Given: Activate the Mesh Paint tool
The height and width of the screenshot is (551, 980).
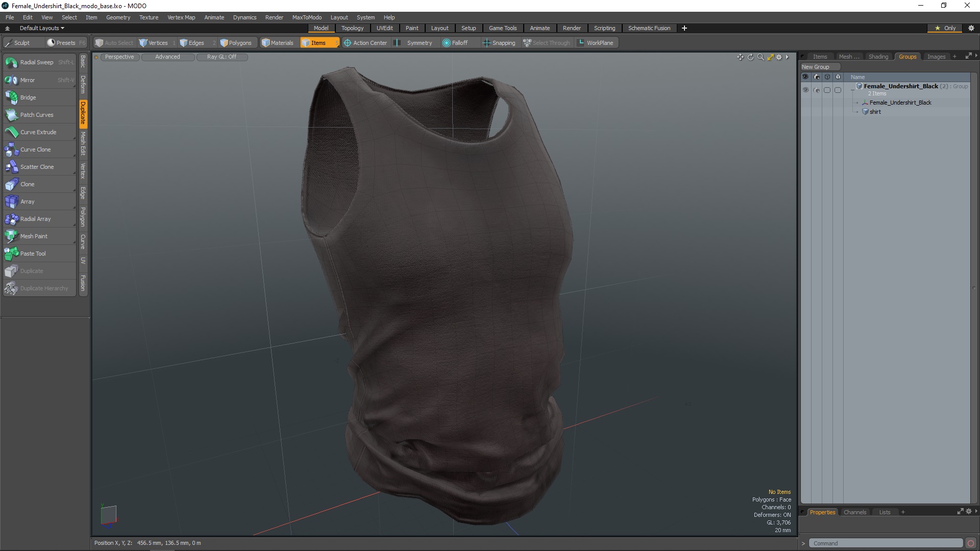Looking at the screenshot, I should (x=39, y=236).
